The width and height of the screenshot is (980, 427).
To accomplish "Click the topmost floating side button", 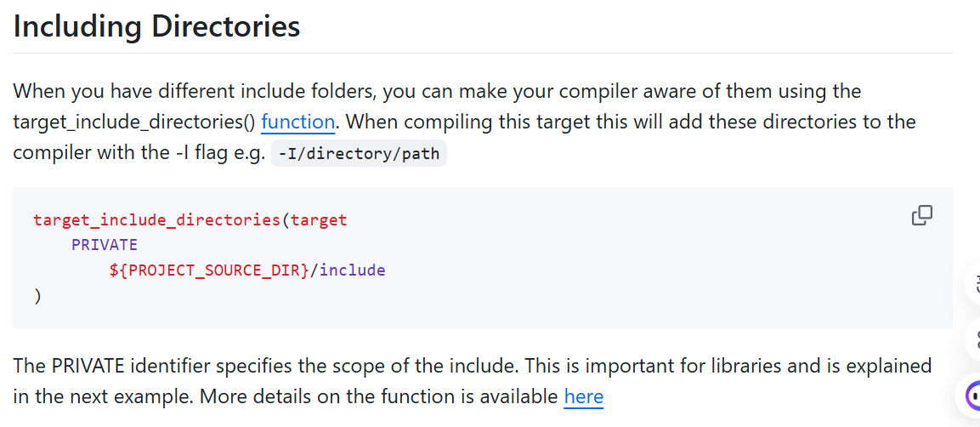I will (972, 283).
